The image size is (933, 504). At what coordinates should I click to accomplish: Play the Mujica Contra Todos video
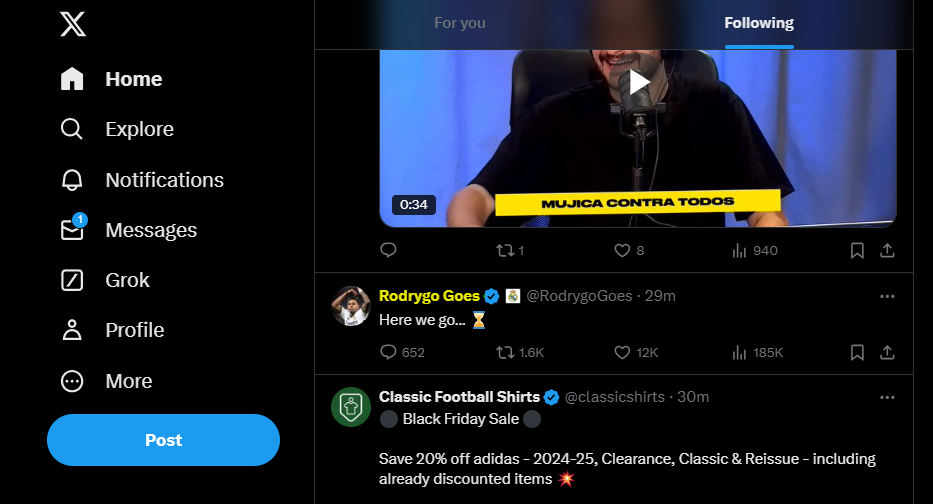tap(638, 82)
